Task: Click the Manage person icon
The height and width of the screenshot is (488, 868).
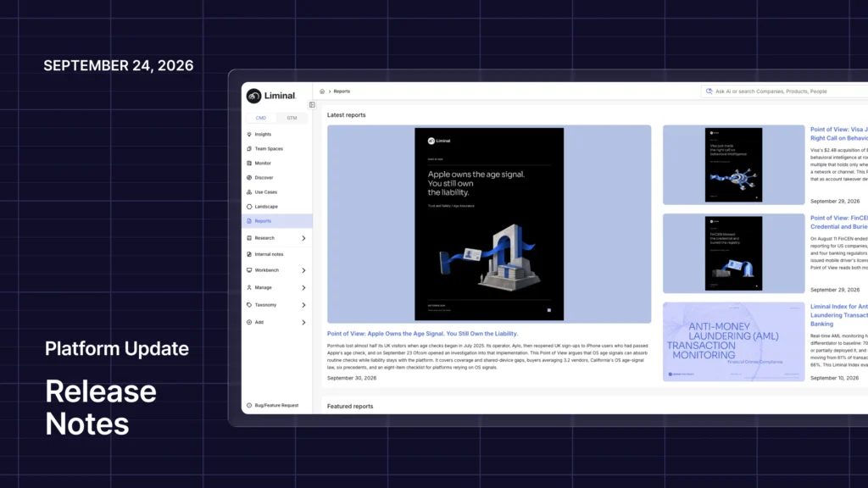Action: coord(249,288)
